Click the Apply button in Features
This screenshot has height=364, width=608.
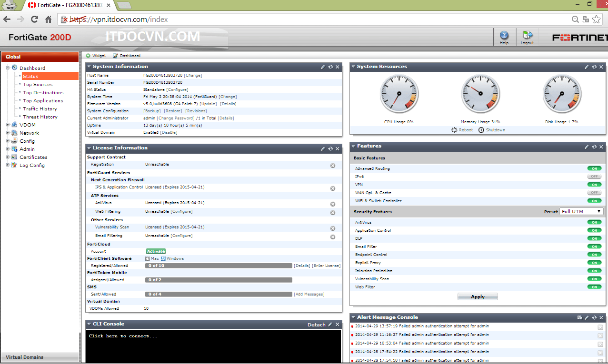(x=478, y=296)
